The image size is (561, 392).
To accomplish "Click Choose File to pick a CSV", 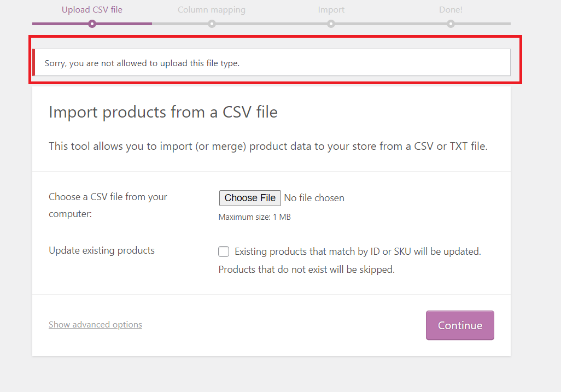I will pos(250,198).
